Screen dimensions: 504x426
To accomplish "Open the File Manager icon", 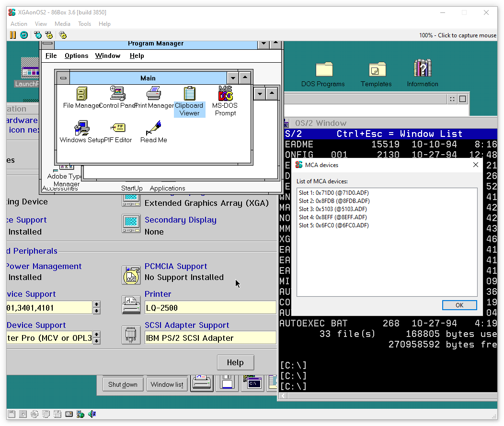I will click(81, 94).
